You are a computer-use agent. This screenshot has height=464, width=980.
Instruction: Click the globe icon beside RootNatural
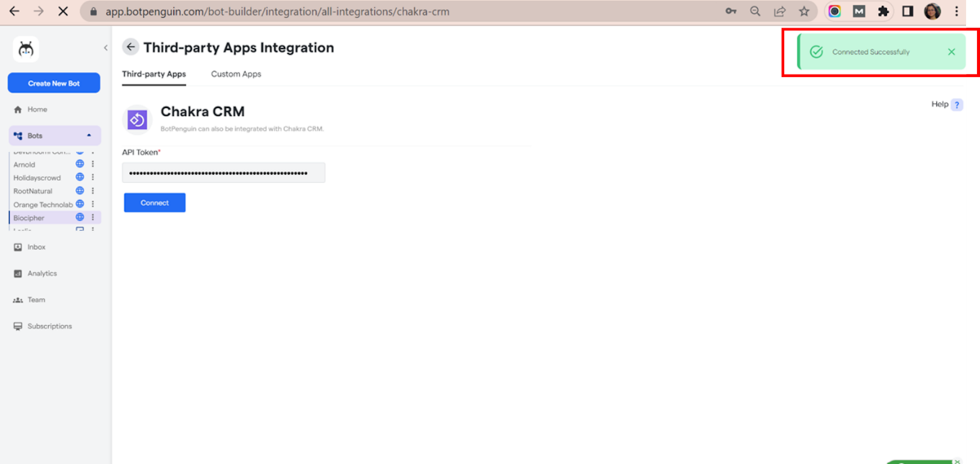click(x=80, y=191)
